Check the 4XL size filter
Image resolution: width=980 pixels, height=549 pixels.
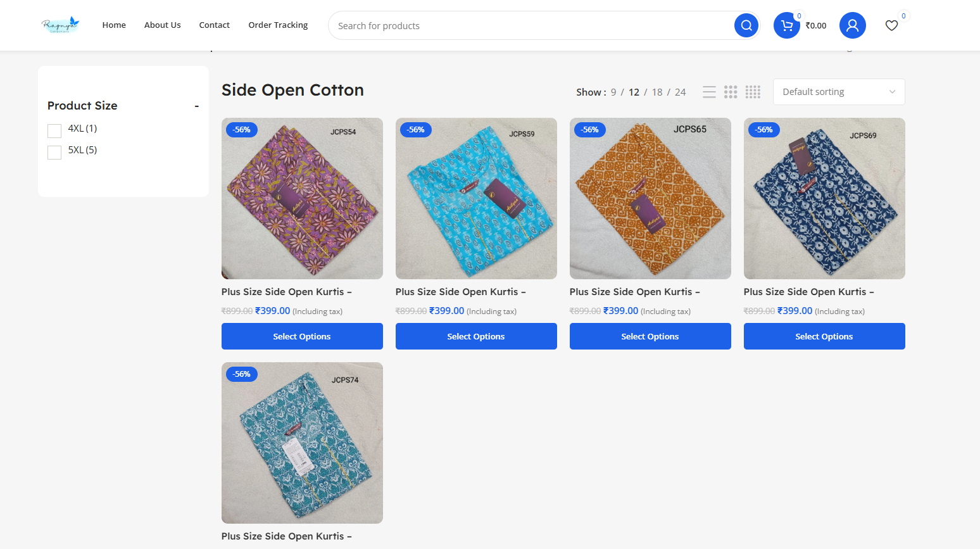click(x=54, y=130)
